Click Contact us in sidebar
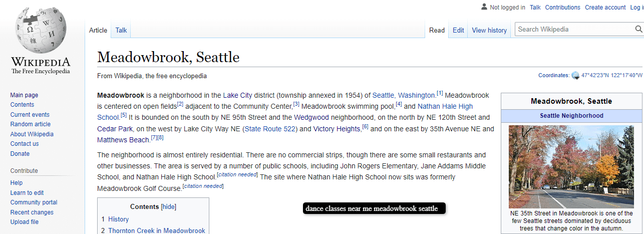The width and height of the screenshot is (644, 234). point(25,144)
